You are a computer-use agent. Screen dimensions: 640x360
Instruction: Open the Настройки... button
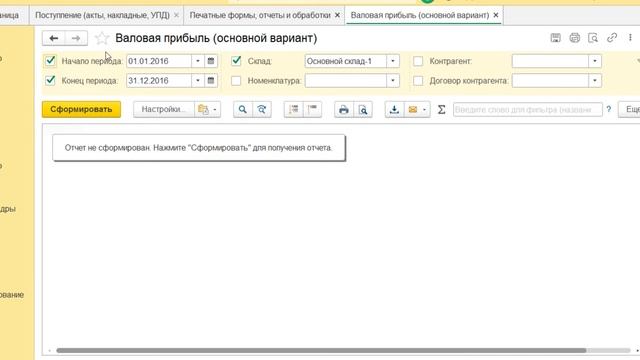coord(164,109)
